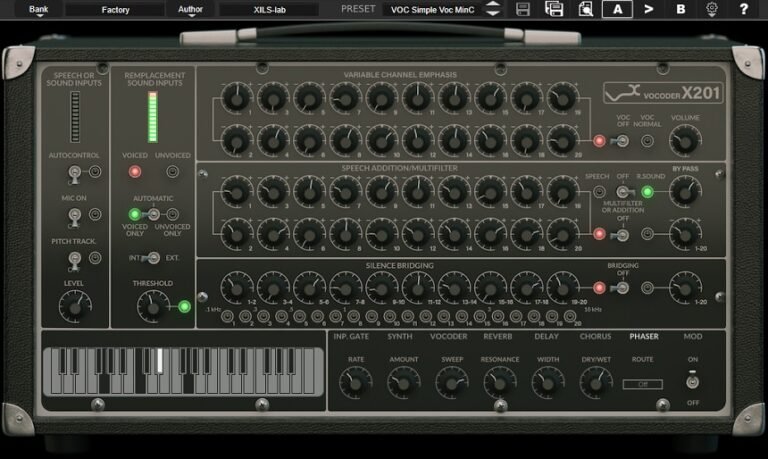768x459 pixels.
Task: Click Variable Channel Emphasis knob 20
Action: tap(562, 141)
